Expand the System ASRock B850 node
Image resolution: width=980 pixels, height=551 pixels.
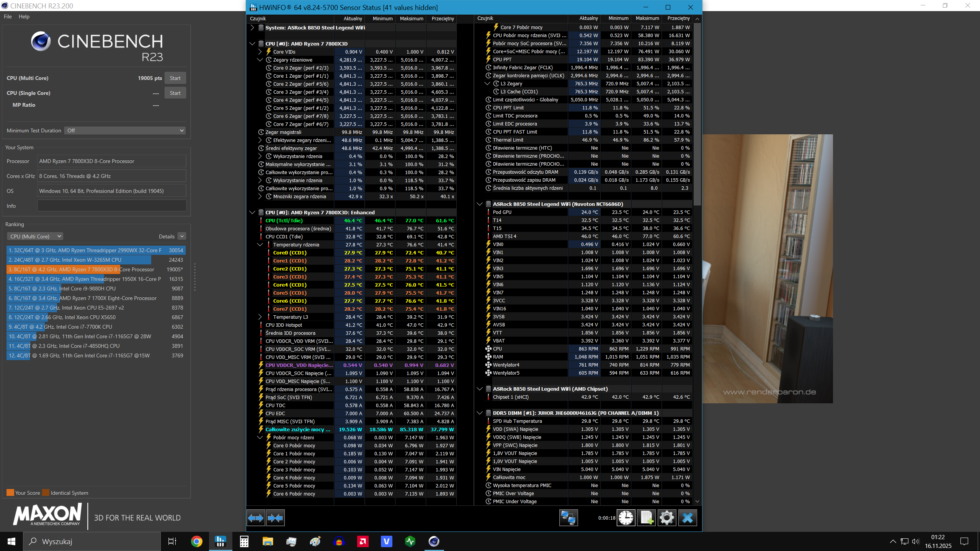pyautogui.click(x=252, y=28)
